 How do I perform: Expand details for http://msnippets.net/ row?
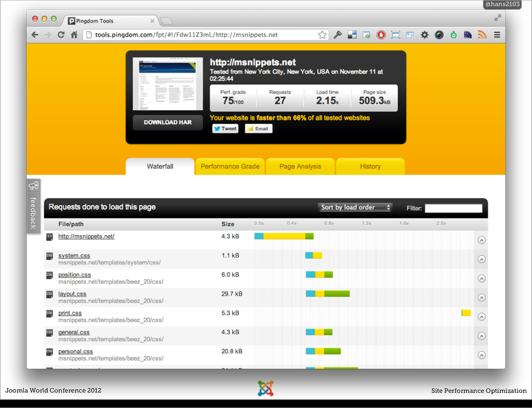[481, 240]
